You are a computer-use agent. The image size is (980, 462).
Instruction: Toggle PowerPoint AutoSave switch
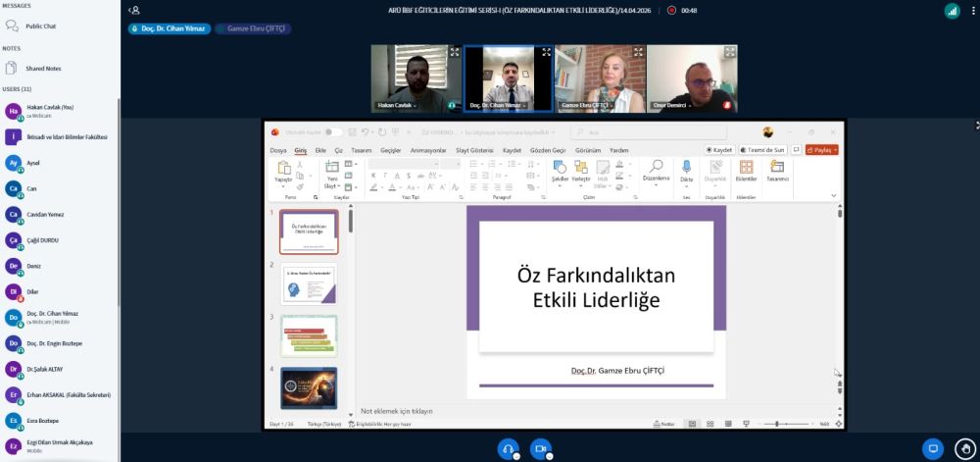(x=333, y=131)
